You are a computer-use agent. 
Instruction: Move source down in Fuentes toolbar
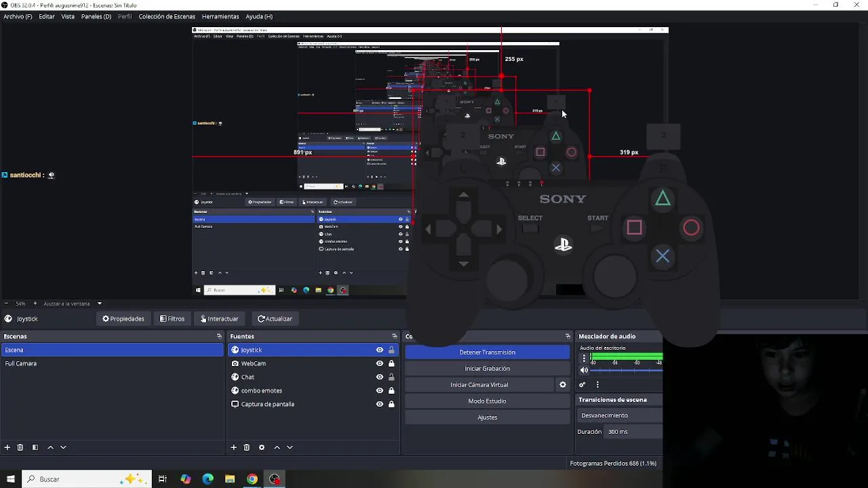point(290,447)
